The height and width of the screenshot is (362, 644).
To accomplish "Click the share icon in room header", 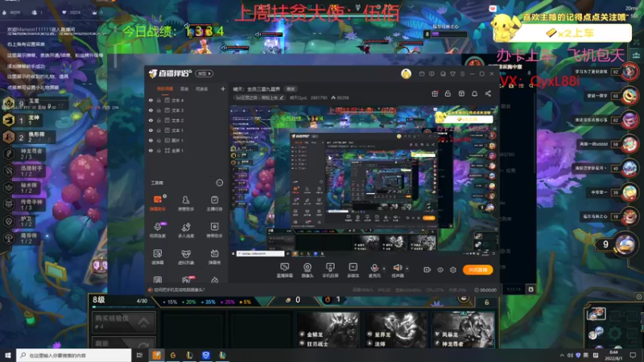I will point(488,93).
